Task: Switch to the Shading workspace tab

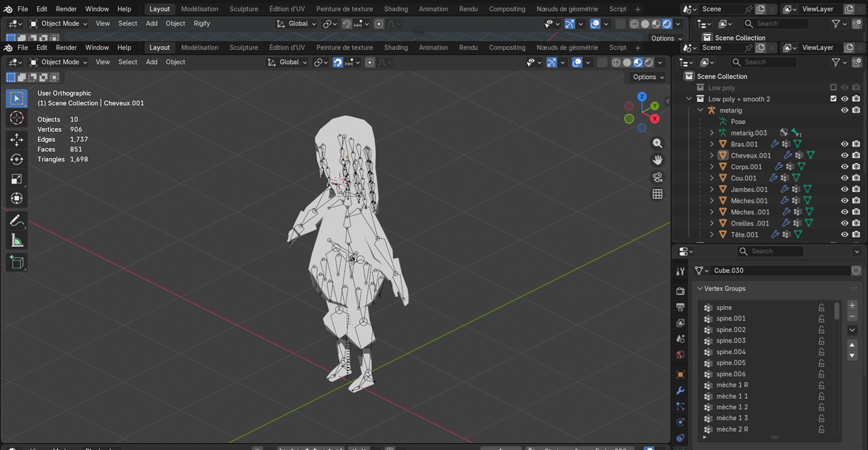Action: [396, 47]
